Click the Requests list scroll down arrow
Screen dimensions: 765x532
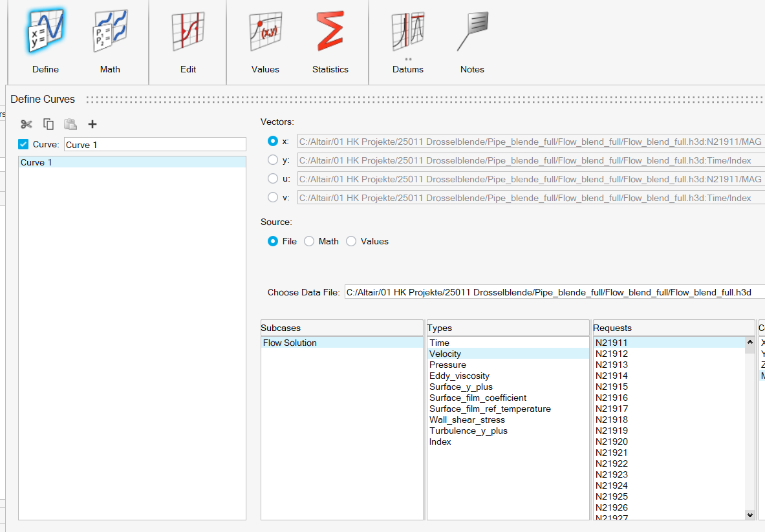coord(750,515)
